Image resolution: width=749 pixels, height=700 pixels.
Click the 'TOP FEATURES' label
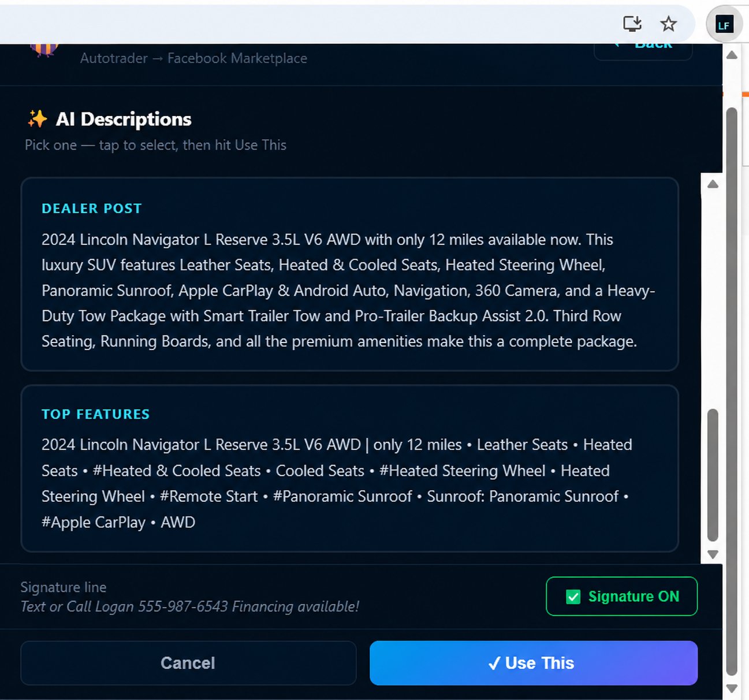point(96,414)
